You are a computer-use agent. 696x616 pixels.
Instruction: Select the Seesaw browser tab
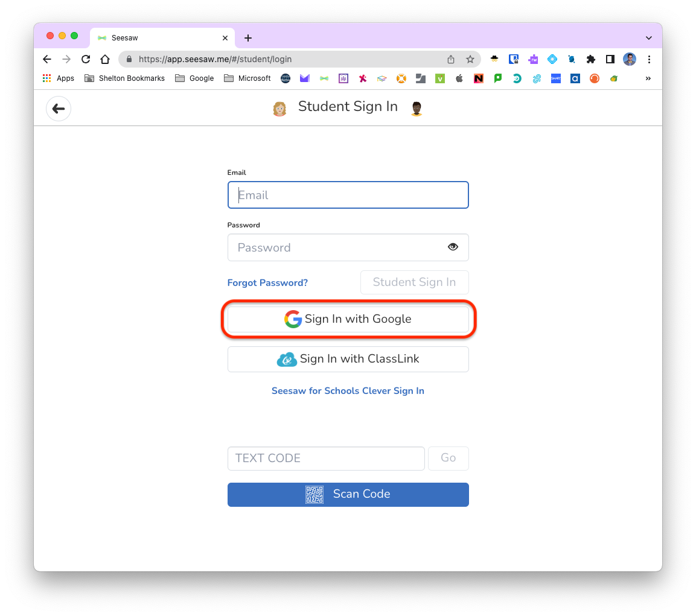point(162,38)
